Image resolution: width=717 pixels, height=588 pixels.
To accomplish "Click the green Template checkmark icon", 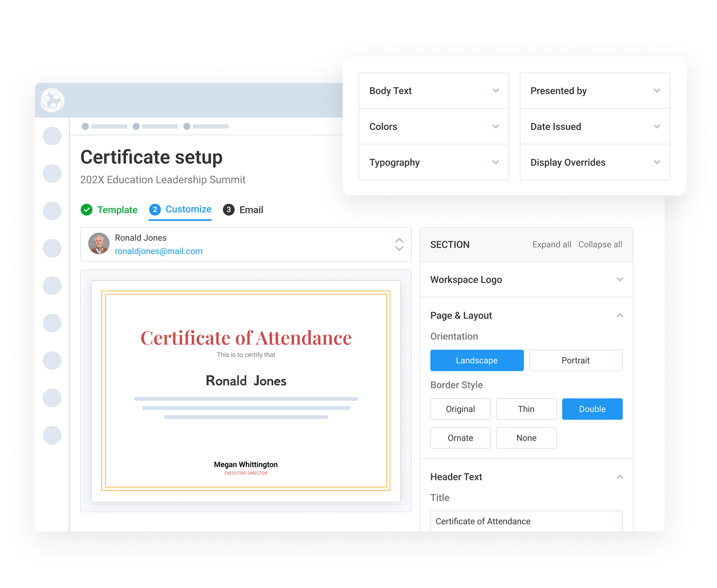I will (87, 210).
